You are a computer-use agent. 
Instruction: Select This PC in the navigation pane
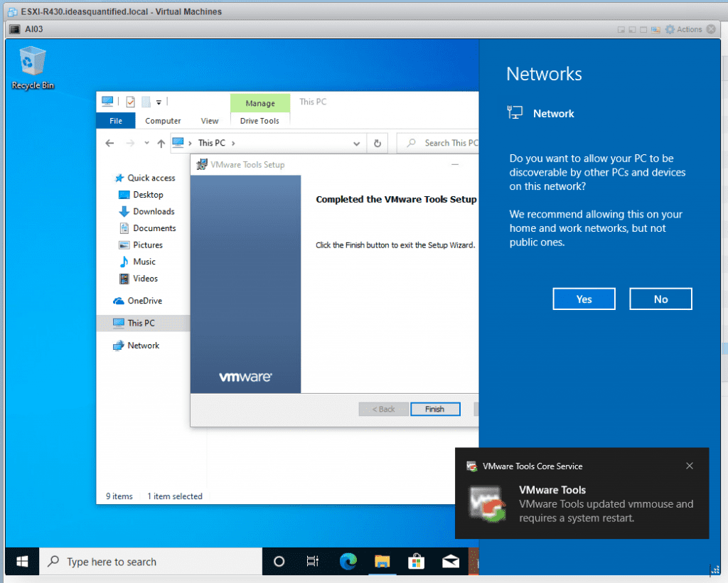pos(143,323)
